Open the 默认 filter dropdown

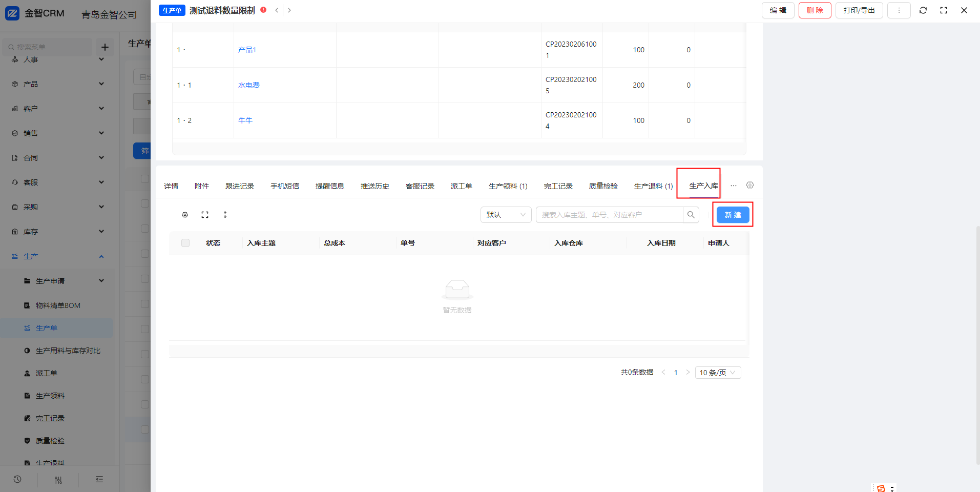(506, 215)
